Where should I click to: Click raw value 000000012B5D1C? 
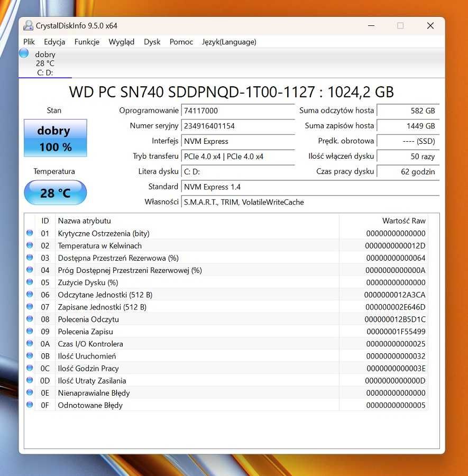[x=395, y=319]
